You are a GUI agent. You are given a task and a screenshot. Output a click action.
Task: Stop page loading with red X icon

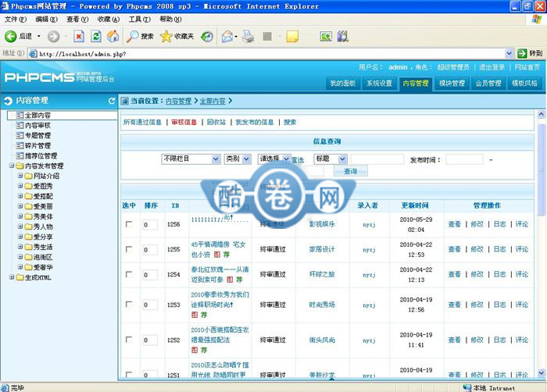coord(79,36)
